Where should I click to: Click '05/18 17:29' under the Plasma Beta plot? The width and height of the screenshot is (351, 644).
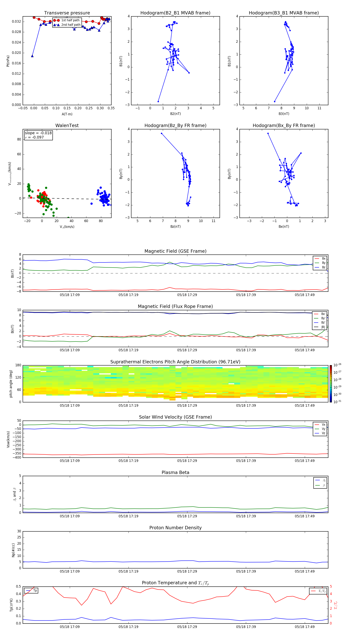coord(187,516)
